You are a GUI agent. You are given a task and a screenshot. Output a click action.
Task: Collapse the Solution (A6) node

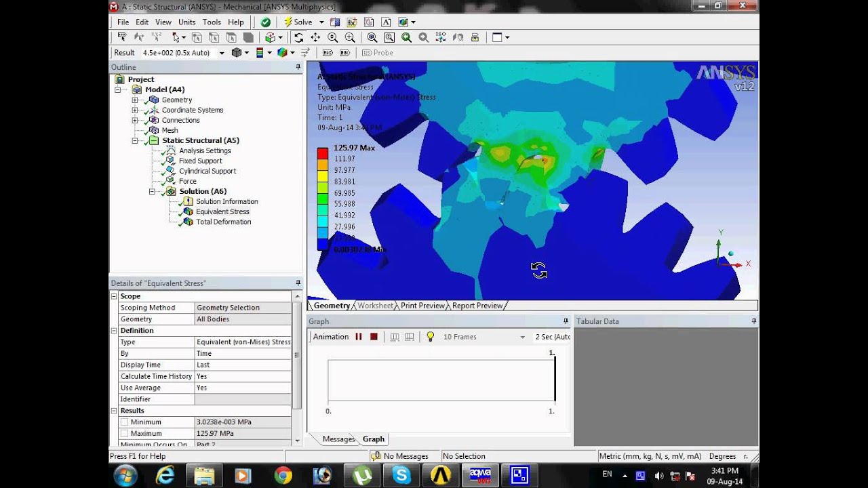click(152, 192)
